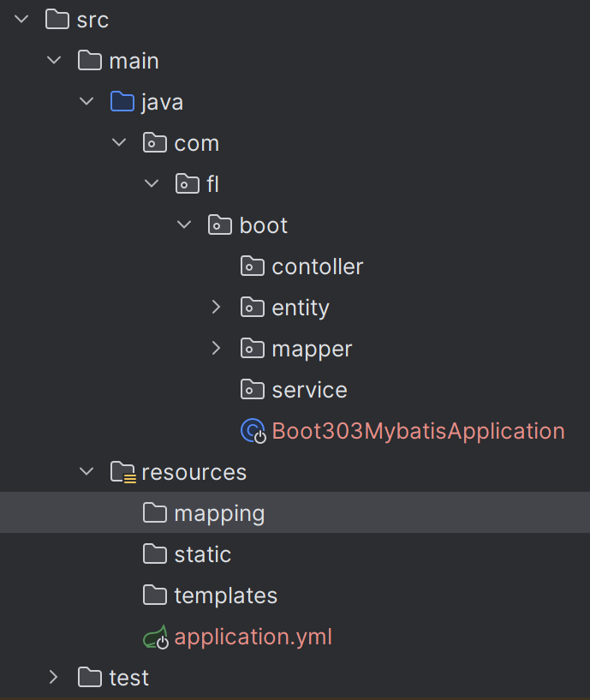
Task: Click the application.yml Spring config icon
Action: coord(156,637)
